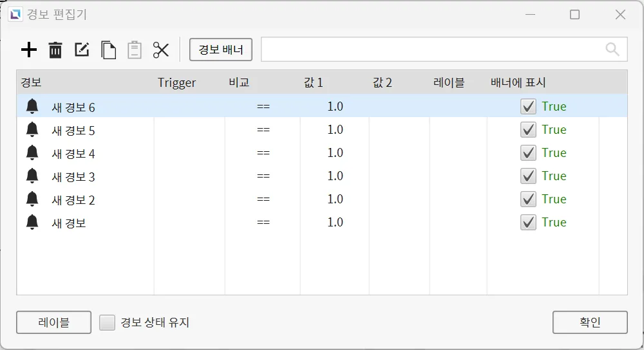Cut selected alarm with scissors icon

[x=161, y=50]
